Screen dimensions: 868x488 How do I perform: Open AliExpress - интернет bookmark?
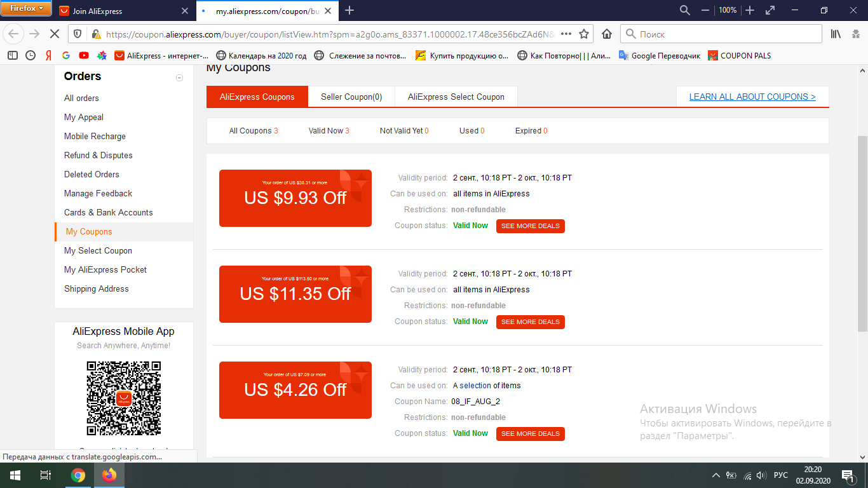[x=161, y=55]
